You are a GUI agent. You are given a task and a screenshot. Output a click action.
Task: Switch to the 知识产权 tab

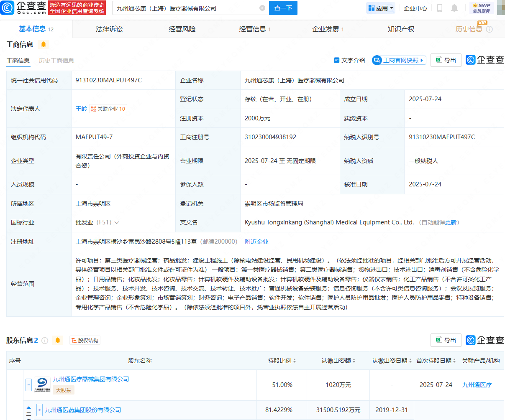[x=400, y=28]
